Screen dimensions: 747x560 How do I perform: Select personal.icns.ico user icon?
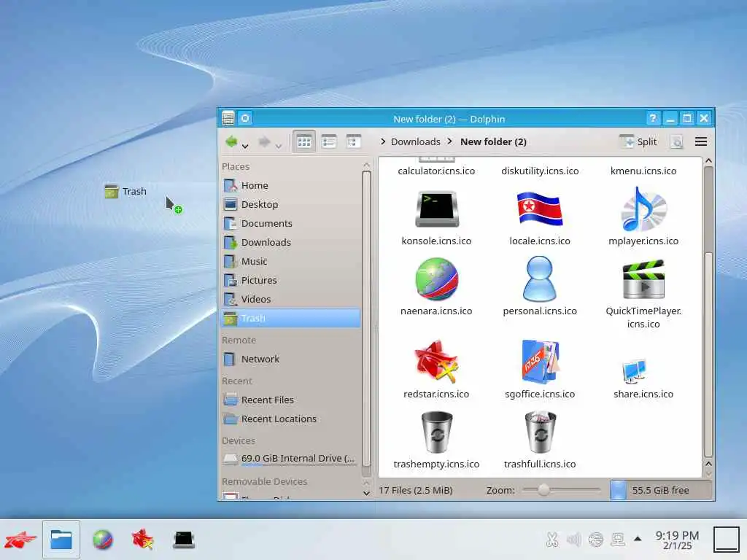(539, 279)
